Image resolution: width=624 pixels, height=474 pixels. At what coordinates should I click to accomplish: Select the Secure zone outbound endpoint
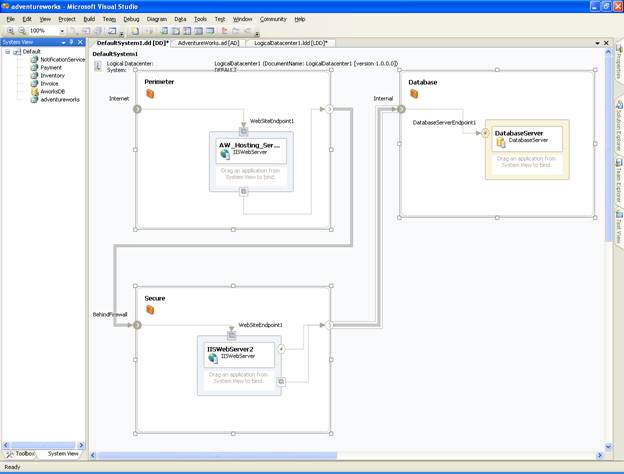[329, 325]
